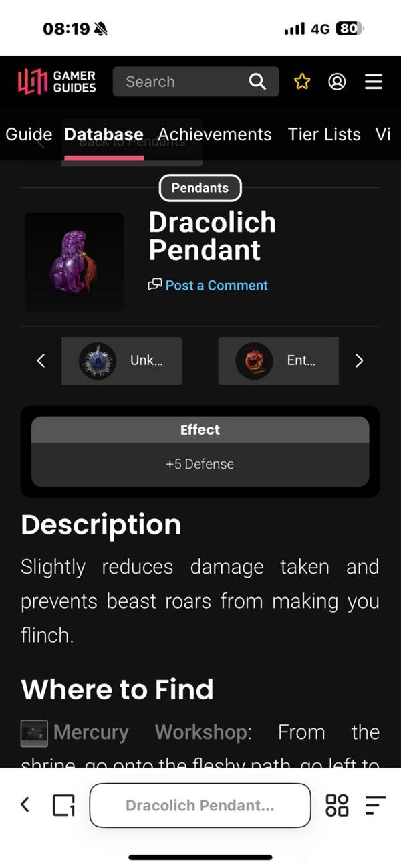This screenshot has height=868, width=401.
Task: Open the Gamer Guides logo home link
Action: coord(57,82)
